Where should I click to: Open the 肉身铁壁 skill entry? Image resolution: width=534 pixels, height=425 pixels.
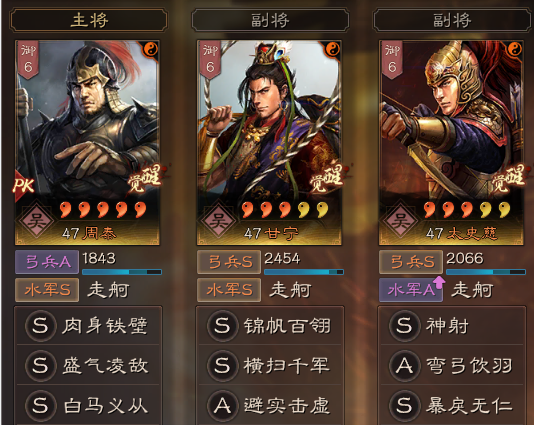coord(88,326)
